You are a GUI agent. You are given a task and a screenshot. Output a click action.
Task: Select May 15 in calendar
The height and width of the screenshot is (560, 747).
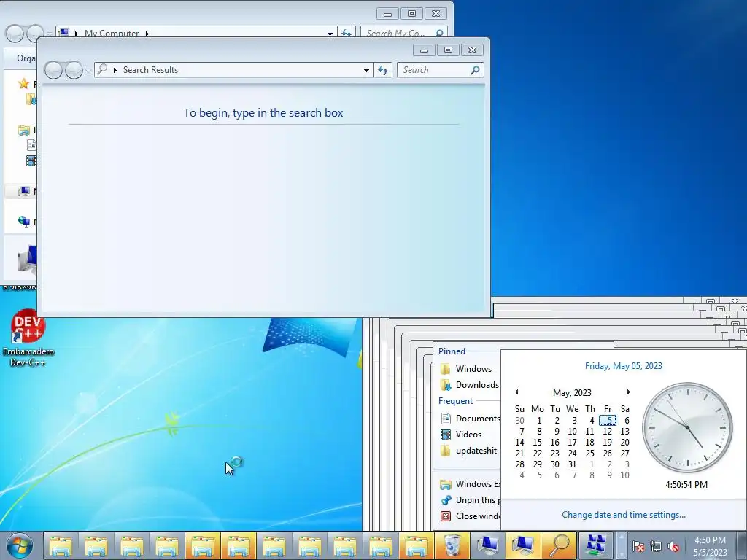(x=538, y=443)
